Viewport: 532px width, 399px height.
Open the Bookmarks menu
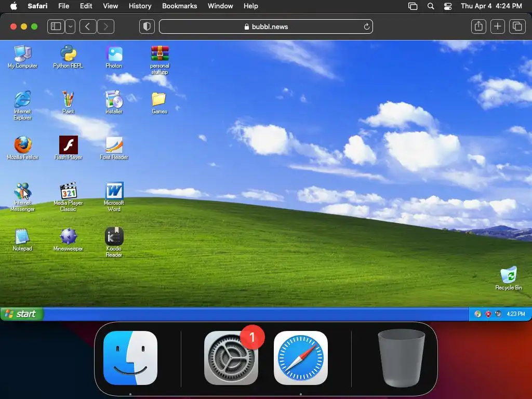coord(179,6)
